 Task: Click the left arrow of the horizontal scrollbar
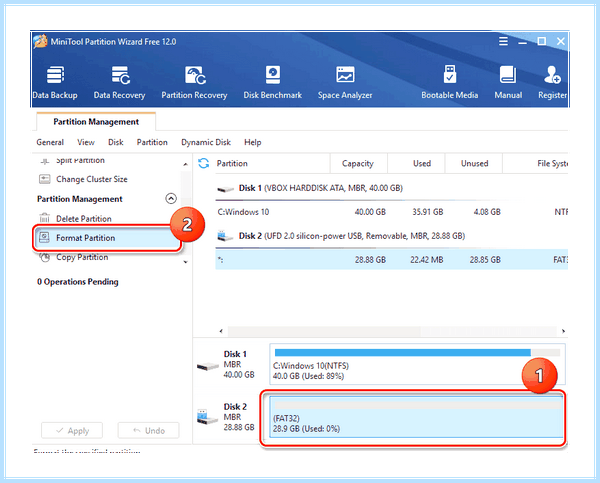pyautogui.click(x=221, y=331)
